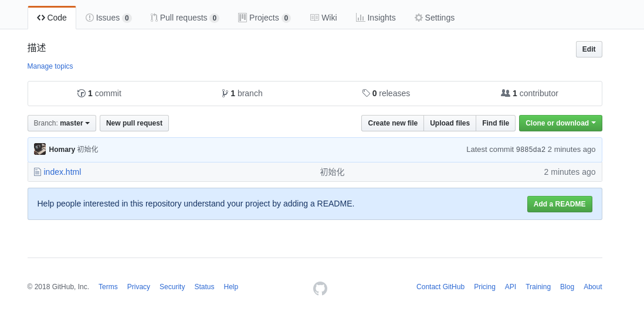Open the index.html file link
The width and height of the screenshot is (644, 332).
pyautogui.click(x=62, y=172)
